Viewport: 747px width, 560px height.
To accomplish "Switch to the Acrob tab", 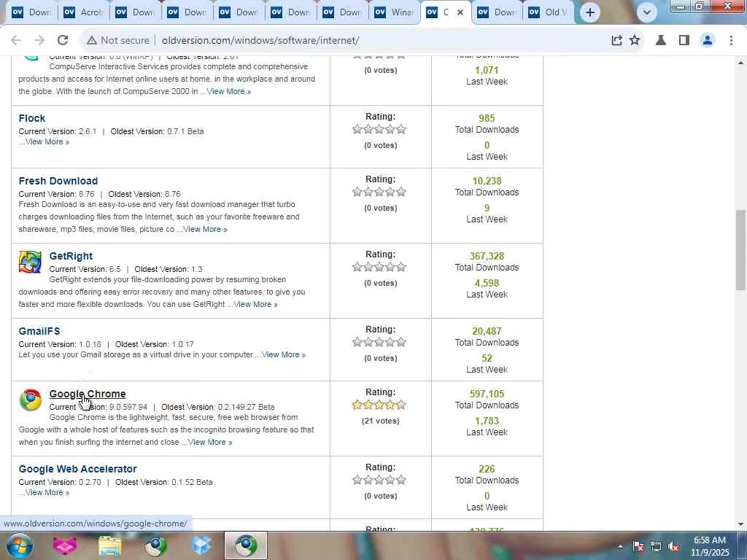I will [82, 12].
